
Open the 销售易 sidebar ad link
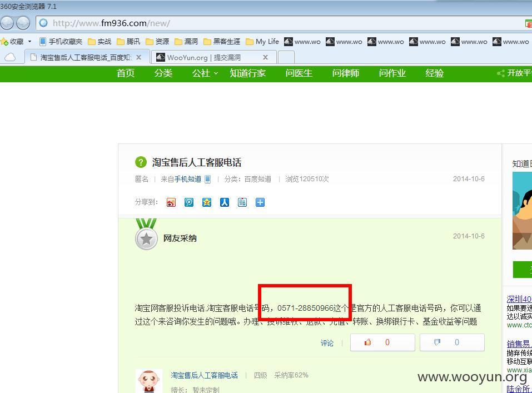pos(519,344)
